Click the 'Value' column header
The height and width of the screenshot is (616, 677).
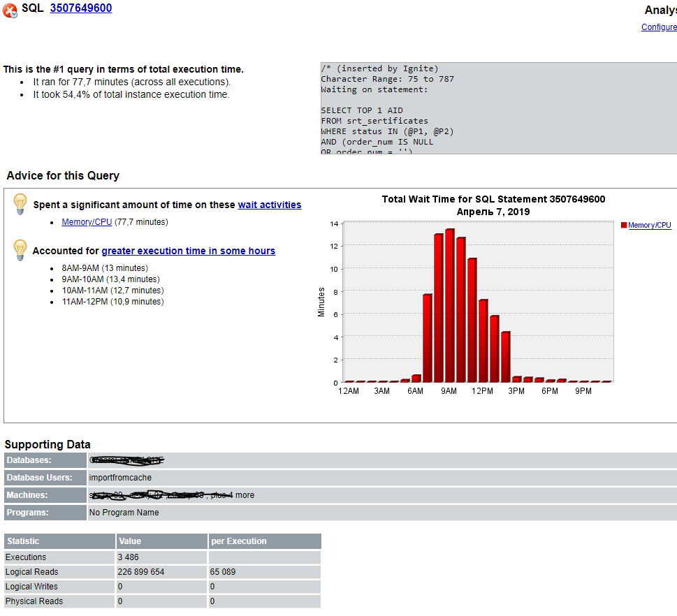162,541
